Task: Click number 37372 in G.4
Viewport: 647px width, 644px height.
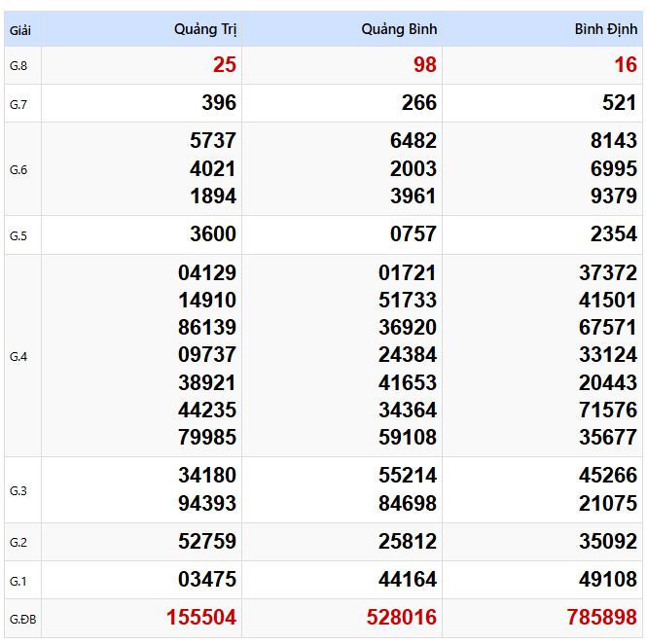Action: [x=608, y=272]
